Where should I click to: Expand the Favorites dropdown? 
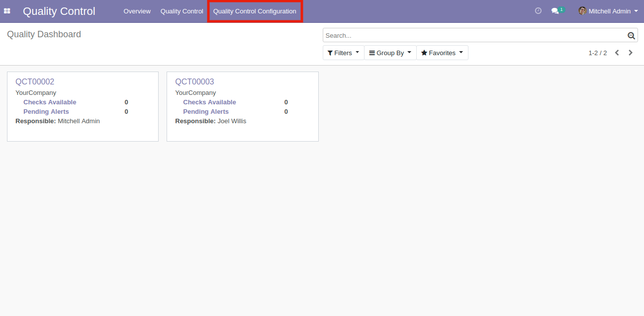442,53
